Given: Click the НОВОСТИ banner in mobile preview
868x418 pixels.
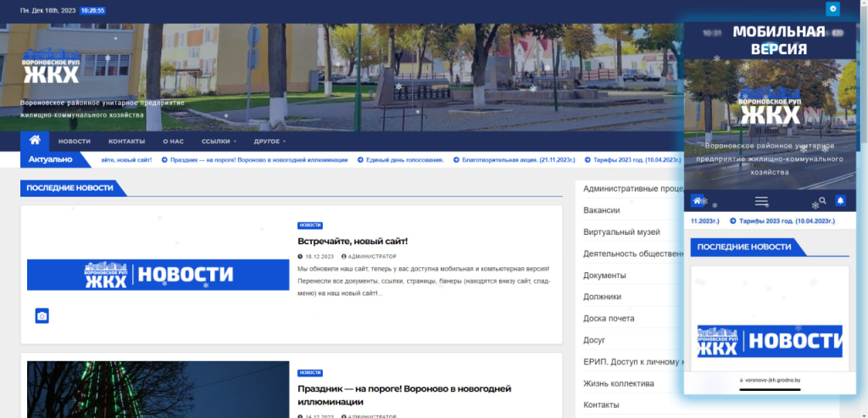Looking at the screenshot, I should coord(770,341).
